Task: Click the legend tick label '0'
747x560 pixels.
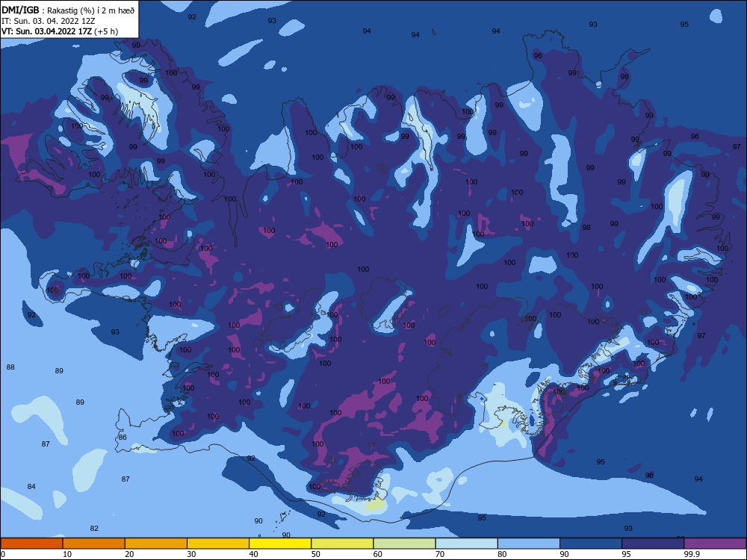Action: point(3,554)
